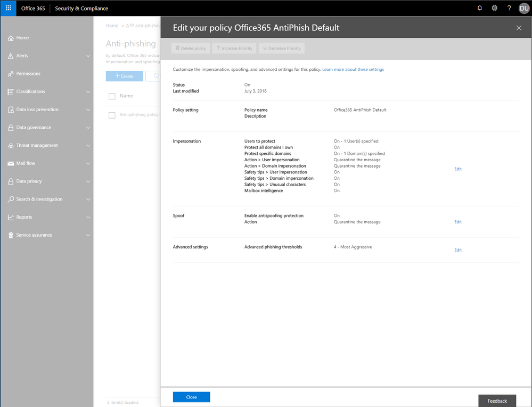Click the Alerts triangle icon

11,56
